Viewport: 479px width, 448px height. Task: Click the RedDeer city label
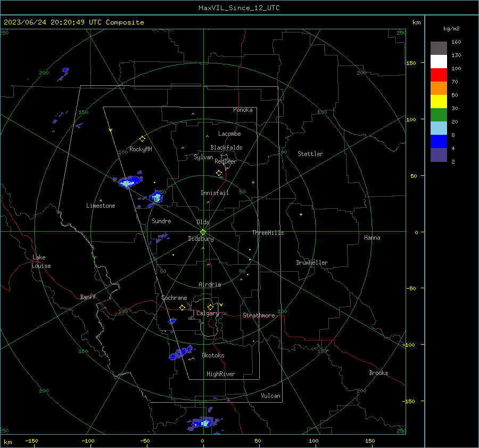point(226,161)
